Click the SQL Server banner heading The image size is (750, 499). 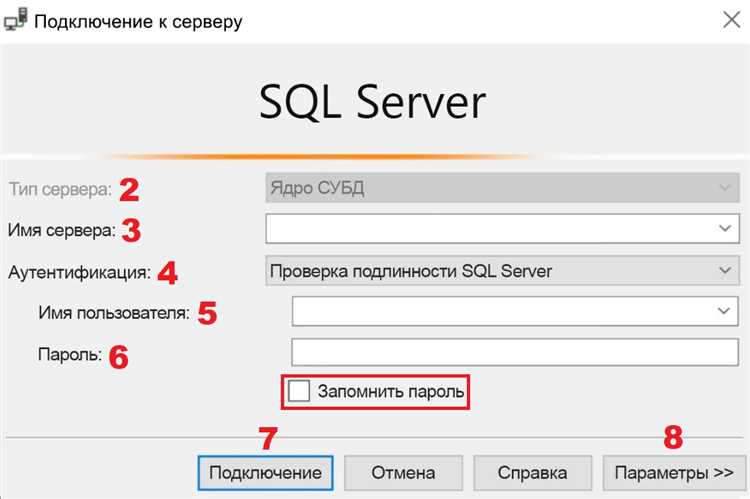tap(373, 102)
